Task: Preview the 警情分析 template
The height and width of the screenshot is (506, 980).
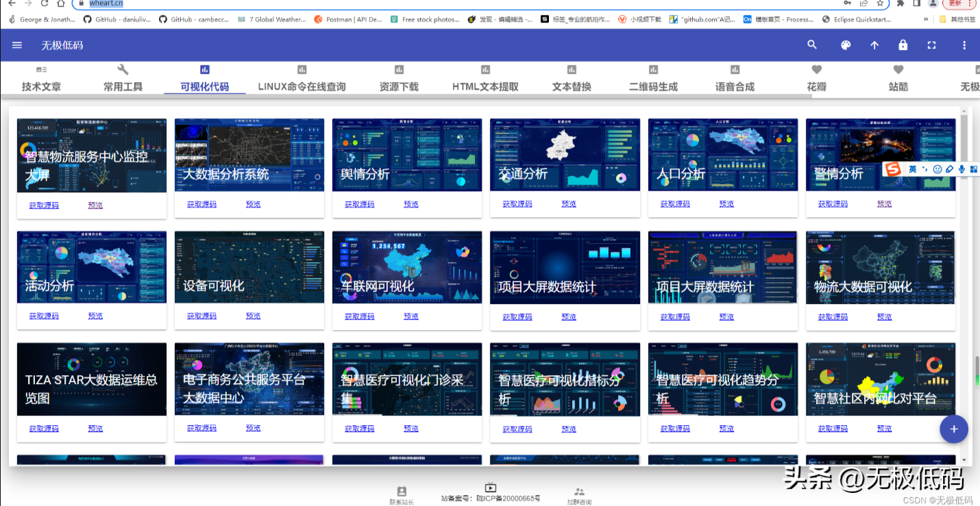Action: [884, 204]
